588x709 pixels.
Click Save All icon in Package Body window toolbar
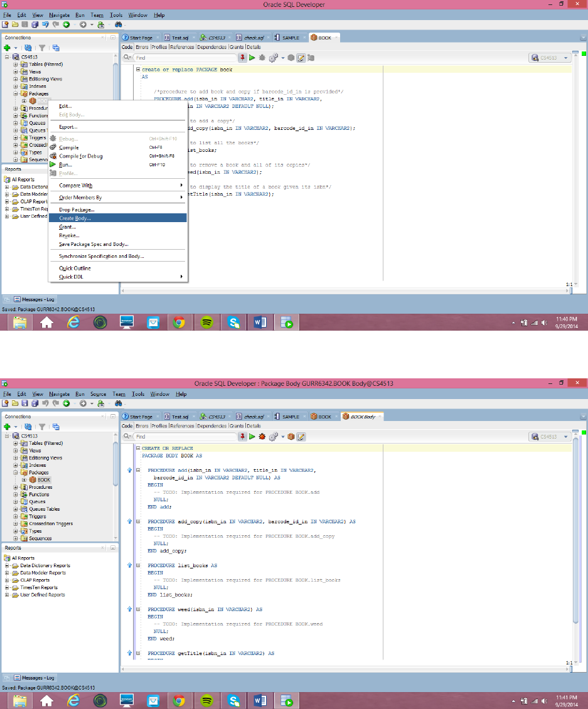point(35,403)
